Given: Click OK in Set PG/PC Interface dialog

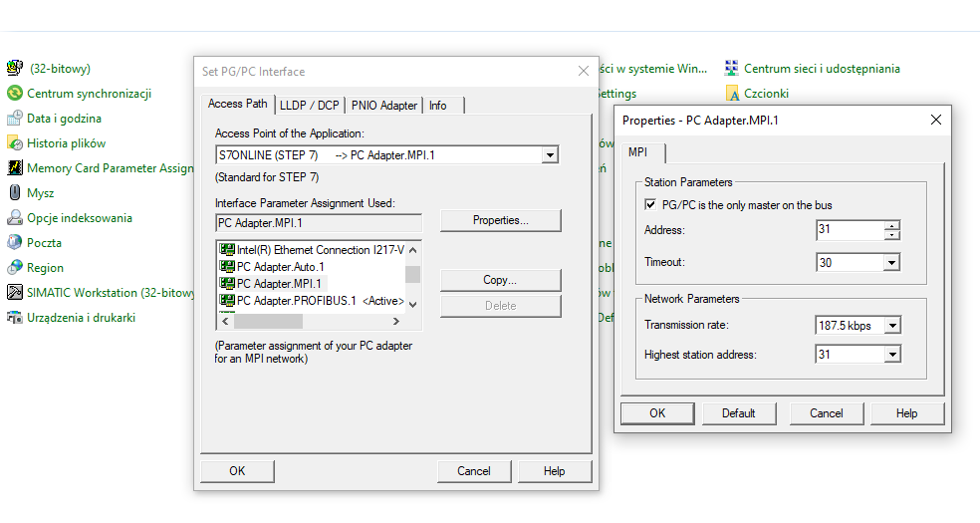Looking at the screenshot, I should 237,471.
